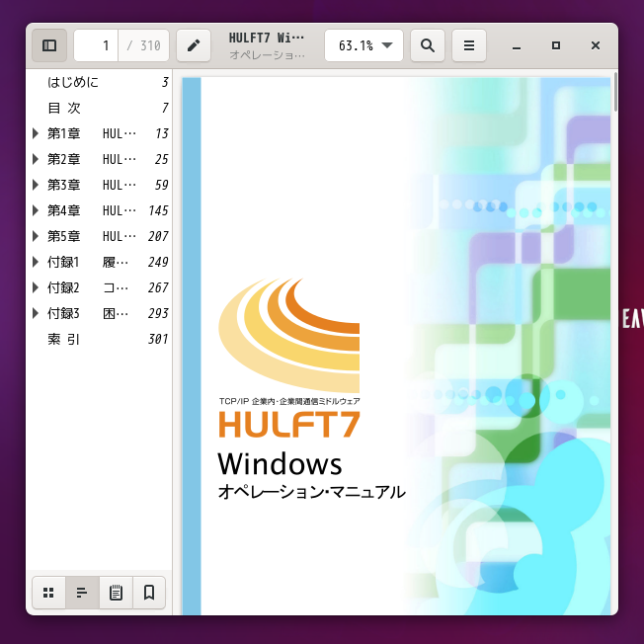Click the document title HULFT7 Wi… in header
This screenshot has width=644, height=644.
pos(267,38)
